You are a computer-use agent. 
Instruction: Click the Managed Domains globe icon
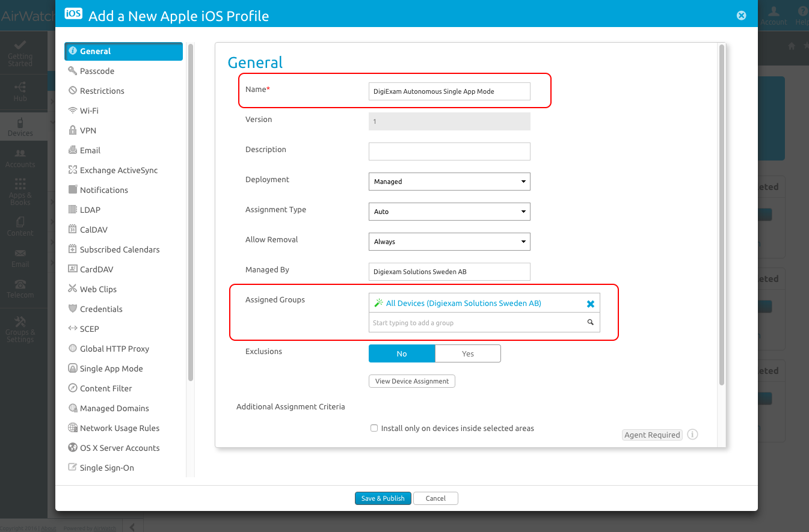(x=73, y=408)
